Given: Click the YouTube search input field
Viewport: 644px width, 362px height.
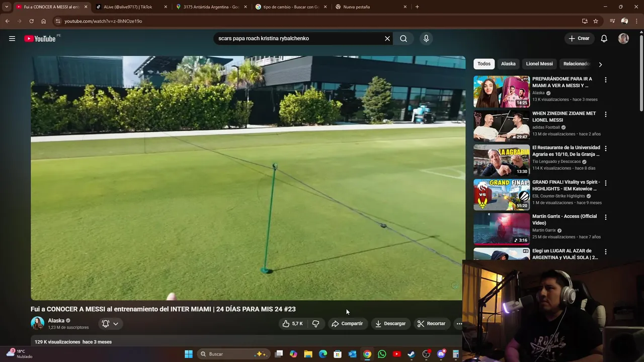Looking at the screenshot, I should point(299,38).
